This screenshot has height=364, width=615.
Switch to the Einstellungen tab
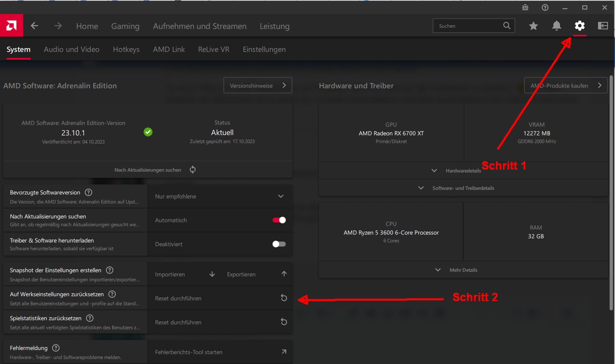264,49
